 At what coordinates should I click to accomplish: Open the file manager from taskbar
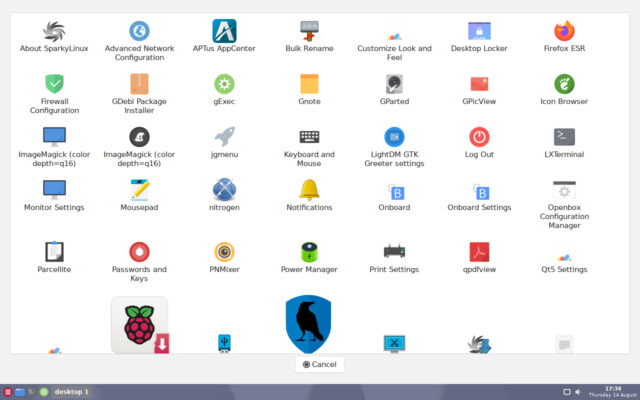(x=20, y=392)
